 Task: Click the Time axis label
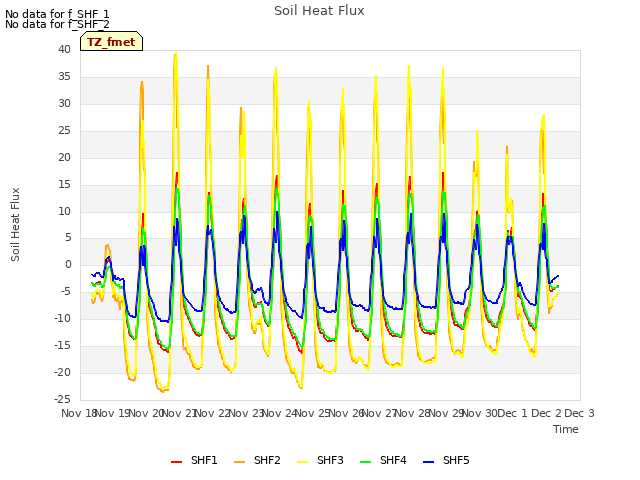(x=566, y=429)
